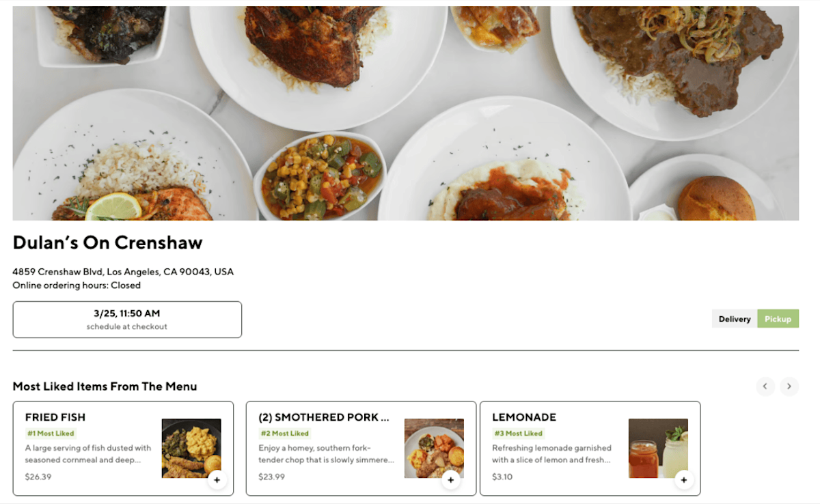Open the Lemonade photo thumbnail

click(658, 448)
